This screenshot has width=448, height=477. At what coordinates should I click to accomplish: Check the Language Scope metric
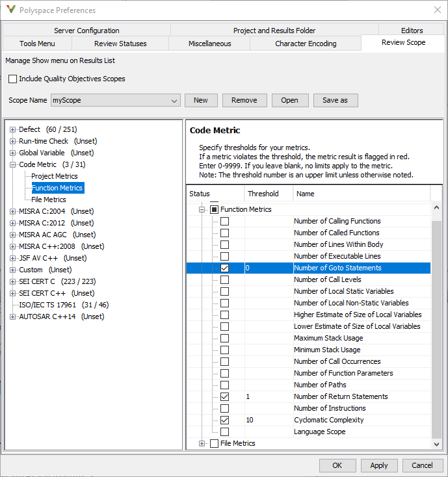point(224,432)
